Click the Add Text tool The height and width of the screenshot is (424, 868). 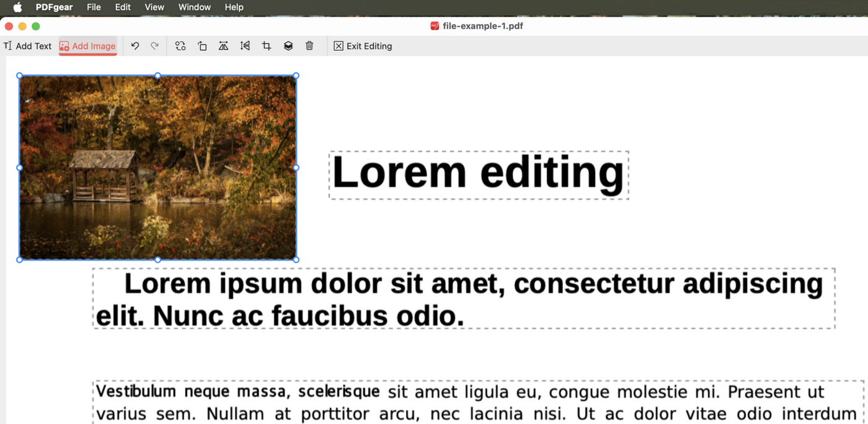[28, 46]
